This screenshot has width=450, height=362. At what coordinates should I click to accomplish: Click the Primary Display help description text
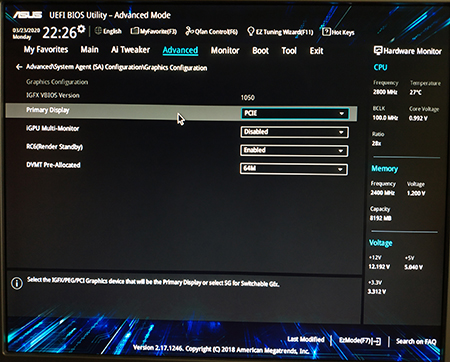153,282
